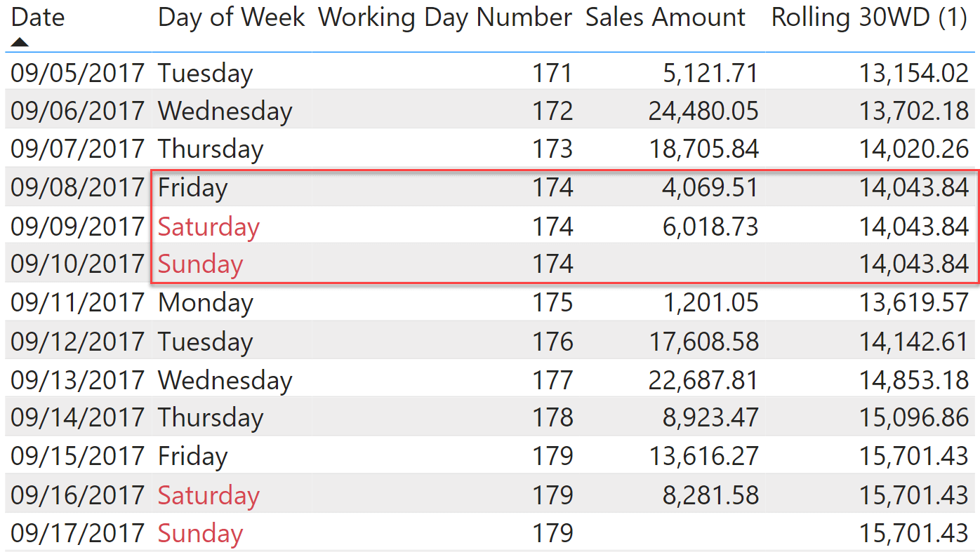Click the Friday cell for 09/08/2017

pos(193,188)
